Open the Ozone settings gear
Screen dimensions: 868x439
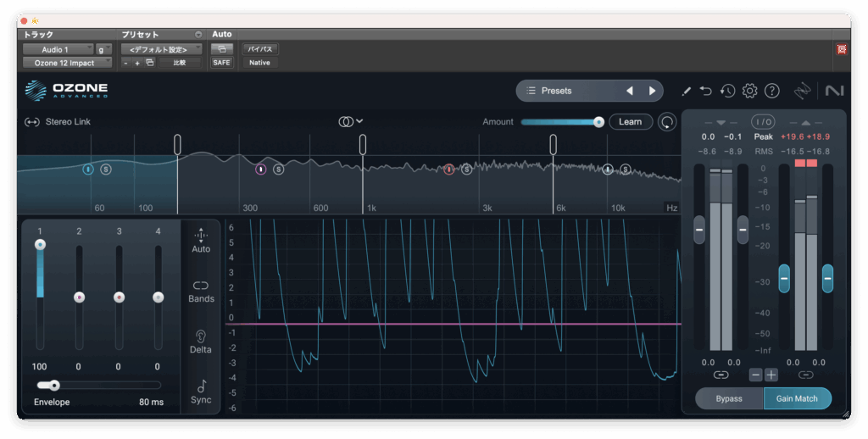click(749, 91)
